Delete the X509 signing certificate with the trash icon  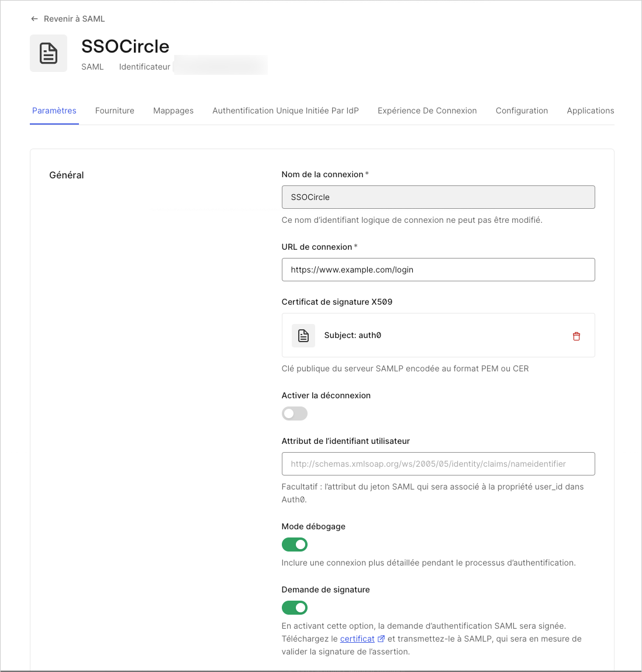click(577, 336)
